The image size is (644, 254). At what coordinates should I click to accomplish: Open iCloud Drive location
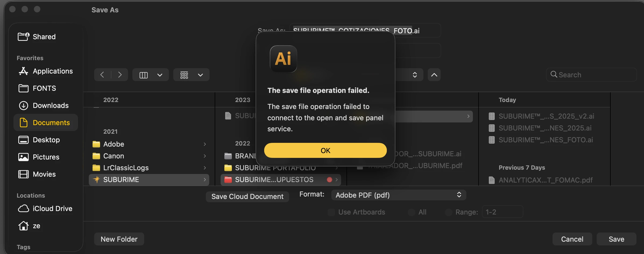pyautogui.click(x=45, y=208)
